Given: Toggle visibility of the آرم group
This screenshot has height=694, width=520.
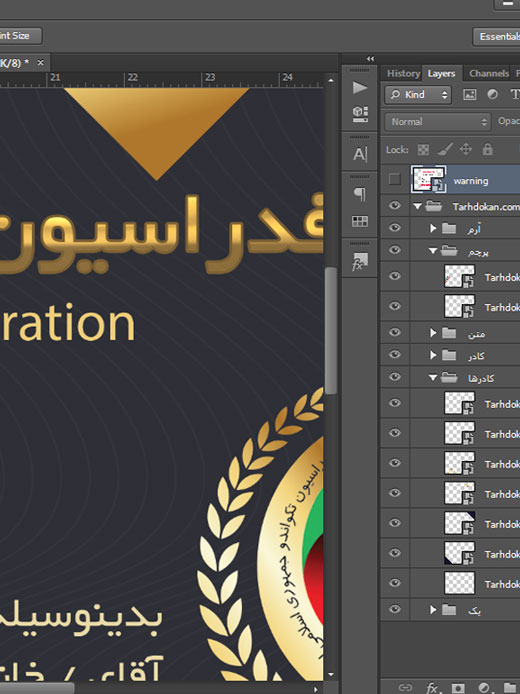Looking at the screenshot, I should tap(394, 228).
